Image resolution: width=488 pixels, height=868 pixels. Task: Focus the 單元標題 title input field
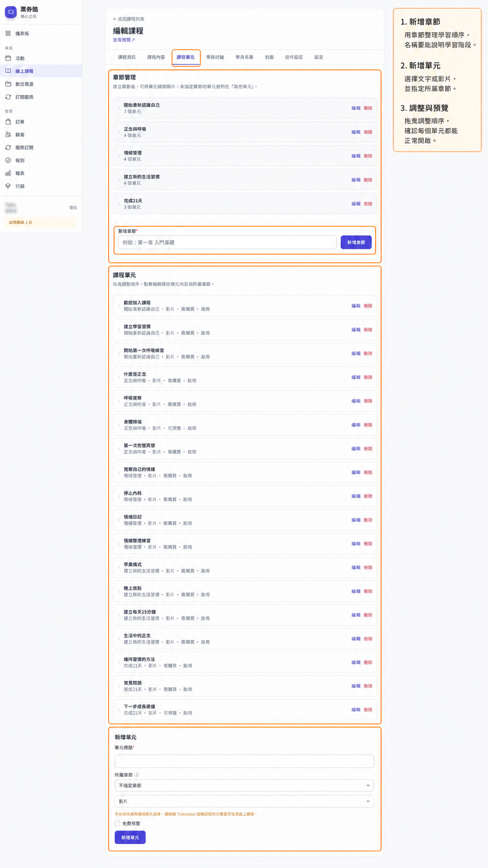244,761
